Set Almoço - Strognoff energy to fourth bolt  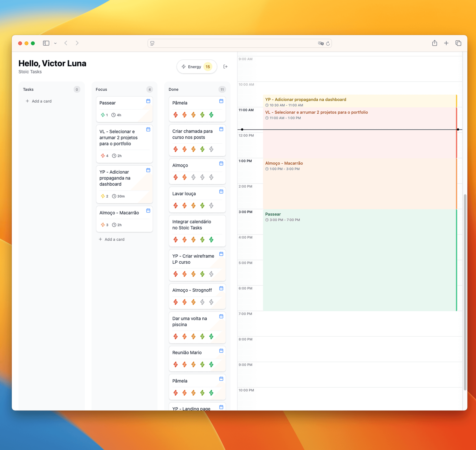(x=202, y=302)
